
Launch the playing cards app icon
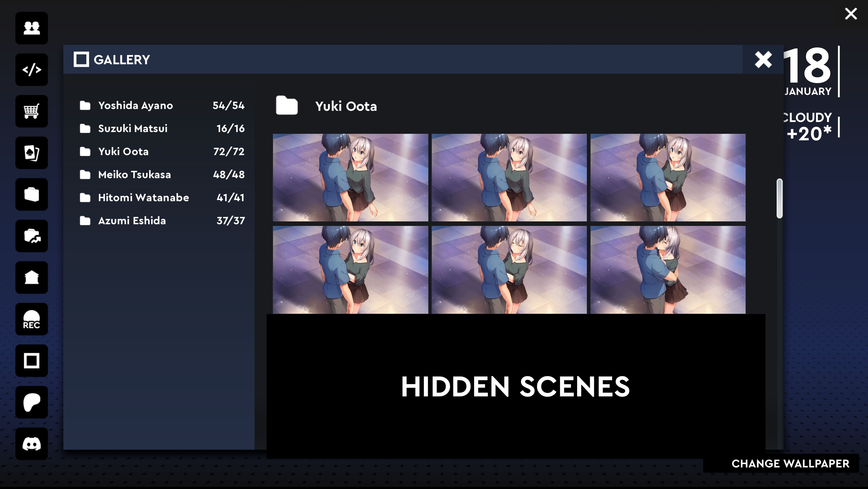32,153
